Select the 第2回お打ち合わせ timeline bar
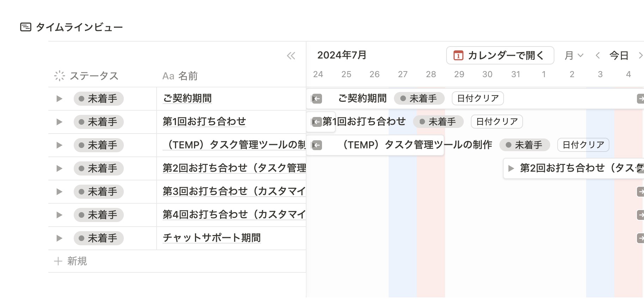The width and height of the screenshot is (644, 308). (x=573, y=168)
